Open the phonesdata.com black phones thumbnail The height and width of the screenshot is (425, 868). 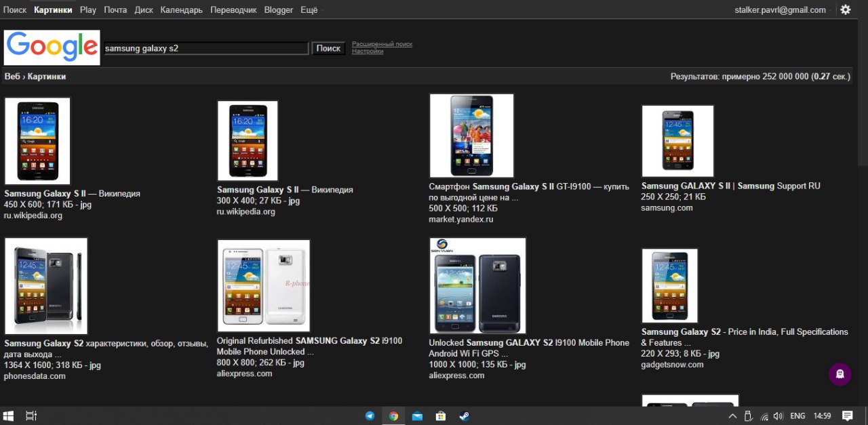pyautogui.click(x=46, y=286)
